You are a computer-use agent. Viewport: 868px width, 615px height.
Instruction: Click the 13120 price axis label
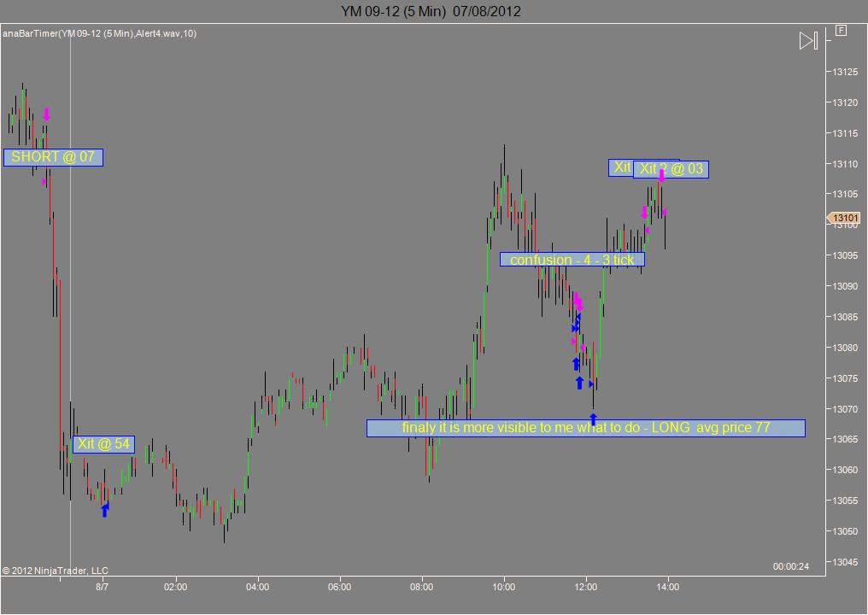845,102
